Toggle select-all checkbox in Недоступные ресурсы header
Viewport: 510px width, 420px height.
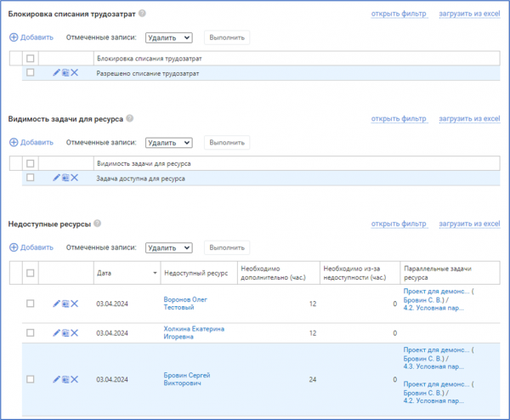(x=31, y=273)
